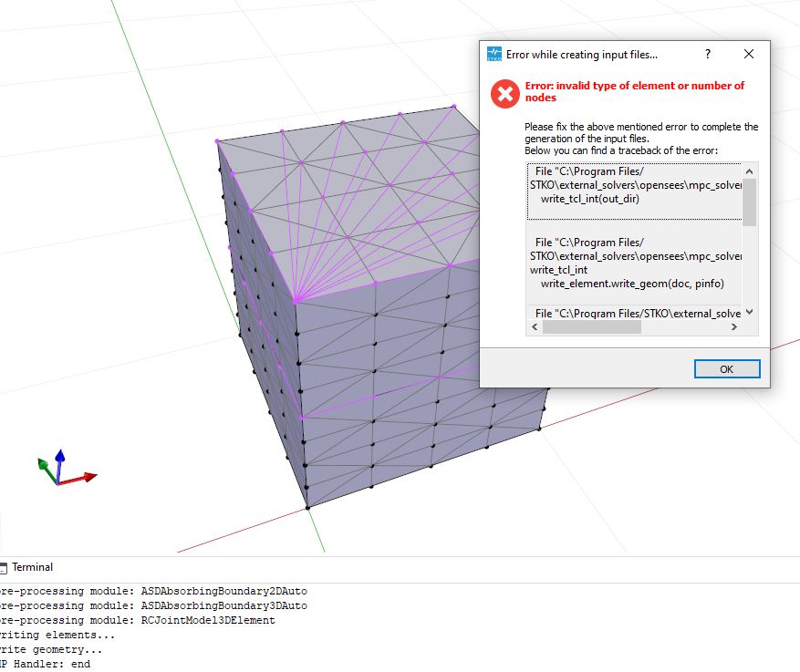The width and height of the screenshot is (800, 672).
Task: Click traceback scroll right arrow
Action: (x=733, y=326)
